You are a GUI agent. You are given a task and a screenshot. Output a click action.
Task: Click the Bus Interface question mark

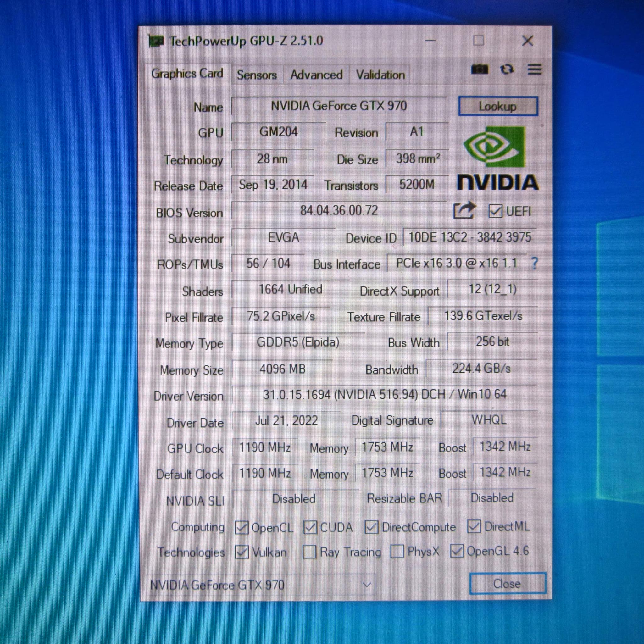(534, 263)
